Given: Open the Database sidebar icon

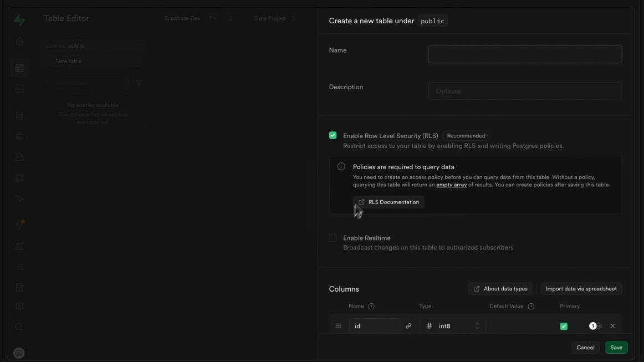Looking at the screenshot, I should pyautogui.click(x=19, y=116).
